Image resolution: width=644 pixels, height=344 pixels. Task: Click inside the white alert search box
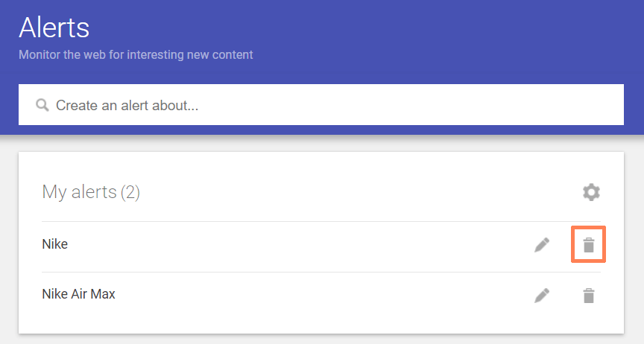coord(321,105)
